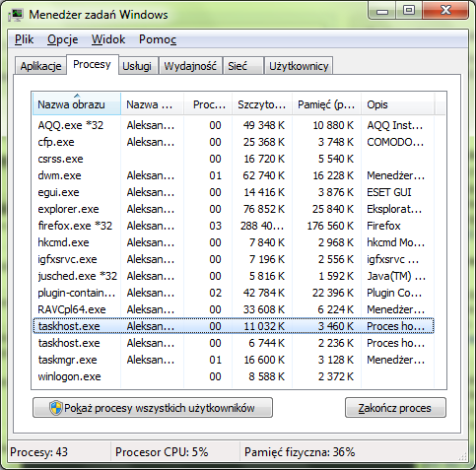Click the sort arrow above Nazwa obrazu
This screenshot has width=476, height=470.
point(77,96)
